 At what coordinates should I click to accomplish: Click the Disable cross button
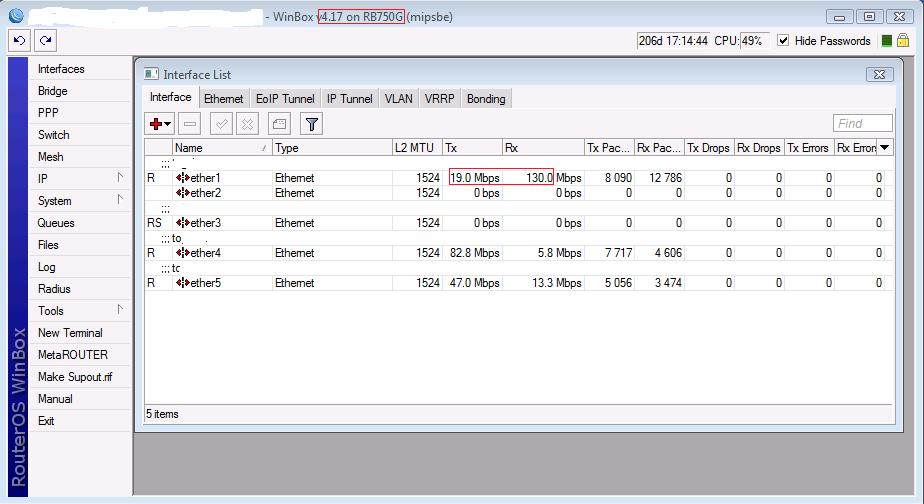click(248, 124)
